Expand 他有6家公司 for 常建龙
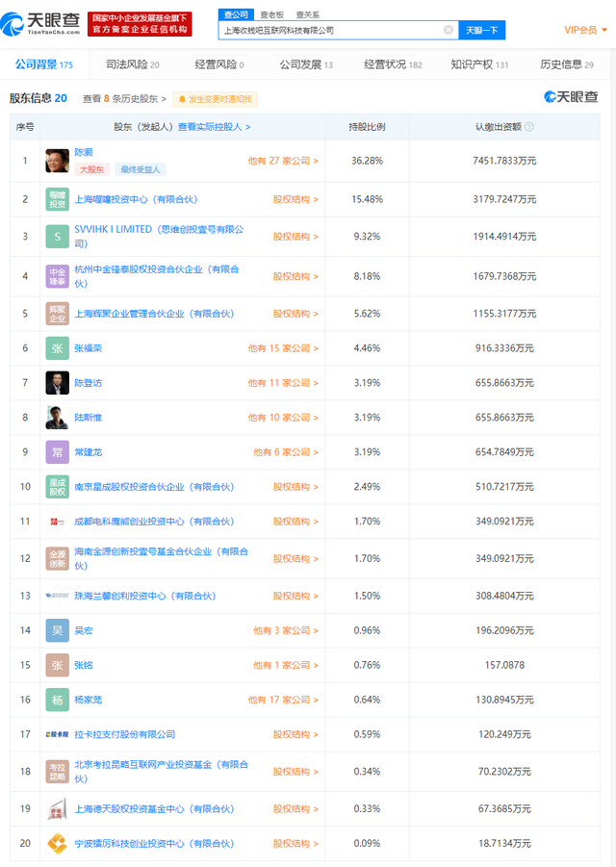Viewport: 616px width, 867px height. pos(286,451)
